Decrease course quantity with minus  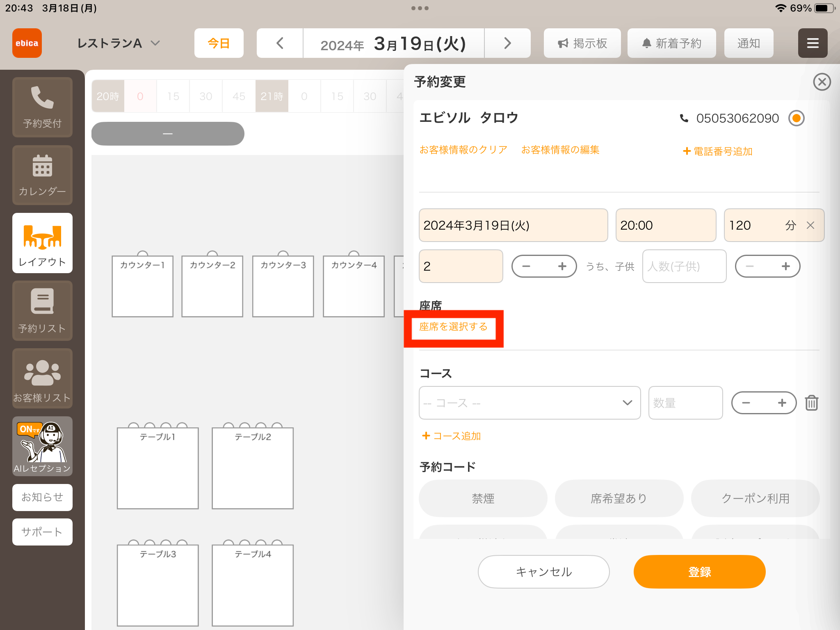point(746,403)
